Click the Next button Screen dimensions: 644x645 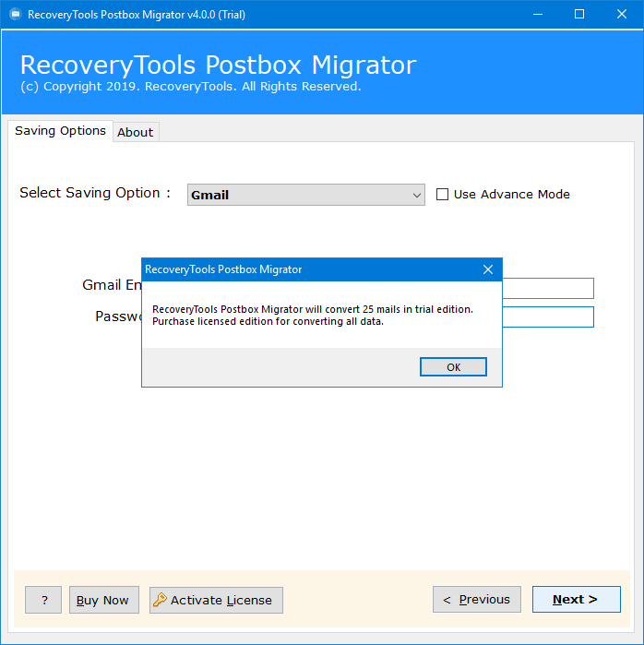point(576,600)
